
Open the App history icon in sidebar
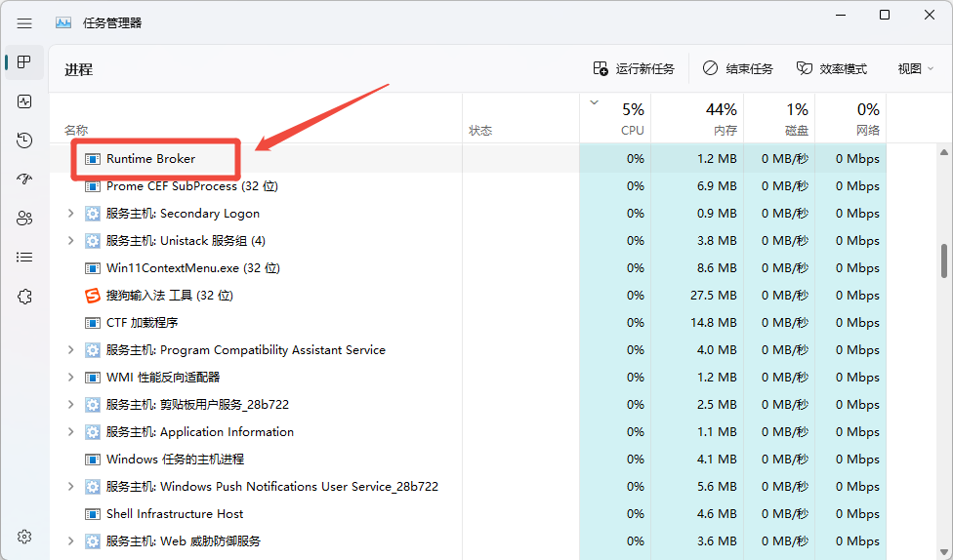(24, 140)
